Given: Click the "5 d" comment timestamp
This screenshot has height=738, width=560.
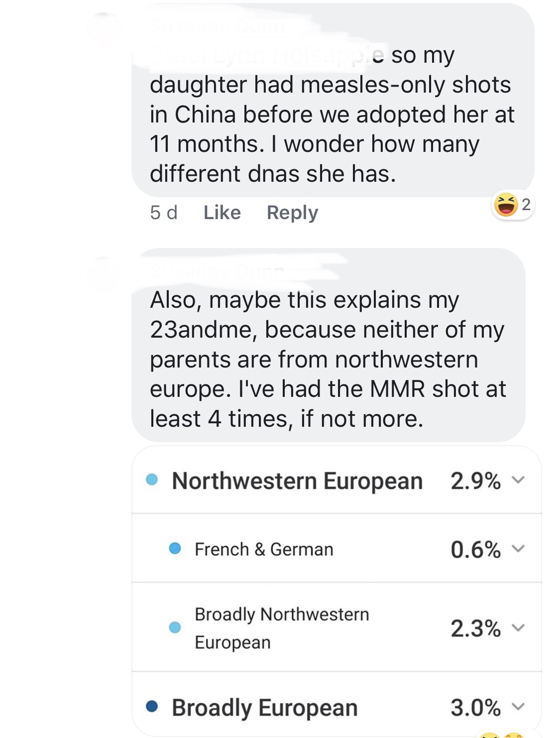Looking at the screenshot, I should 163,213.
